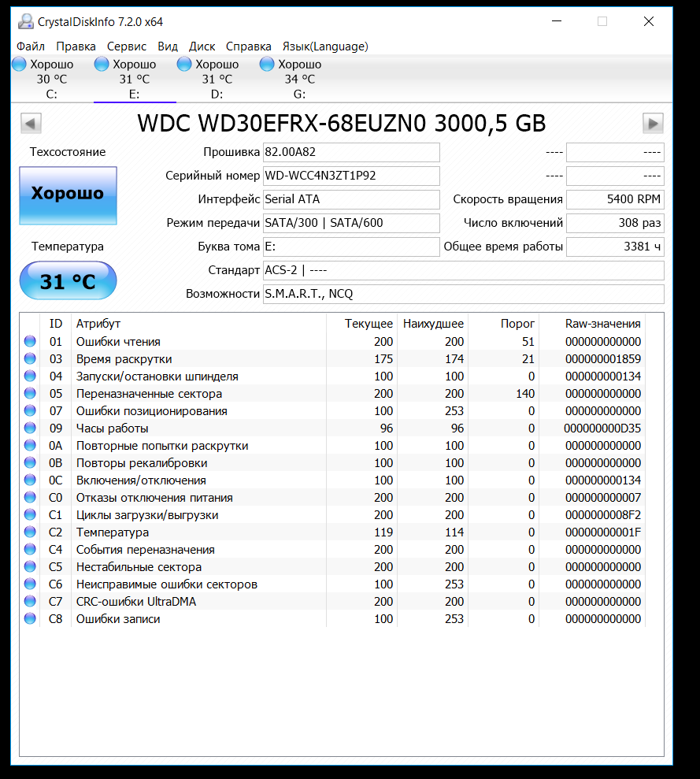Click the CrystalDiskInfo app icon in title bar
Image resolution: width=700 pixels, height=779 pixels.
(25, 21)
